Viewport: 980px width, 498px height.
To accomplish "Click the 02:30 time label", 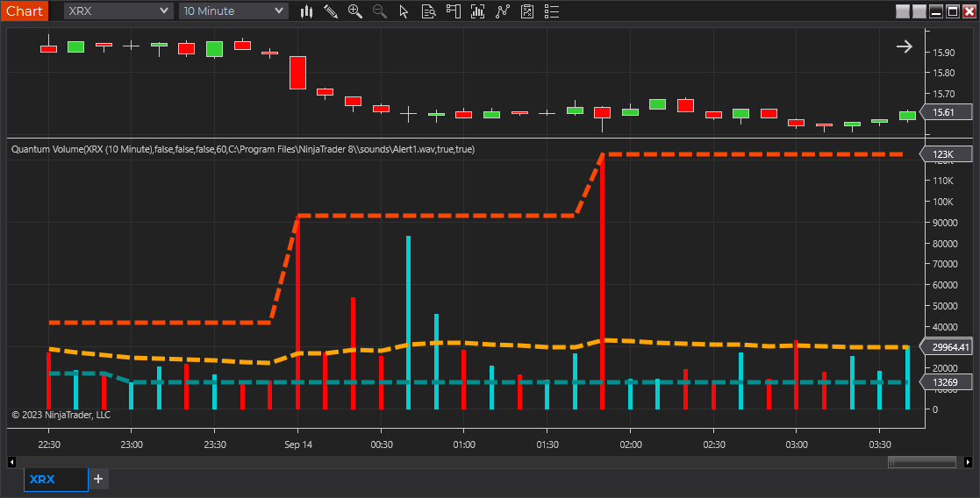I will [x=714, y=445].
